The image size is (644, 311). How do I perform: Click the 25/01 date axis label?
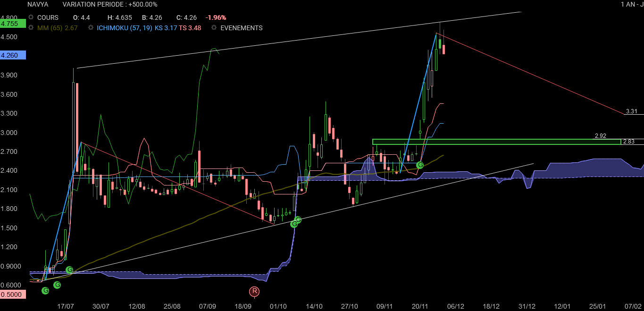pyautogui.click(x=597, y=306)
